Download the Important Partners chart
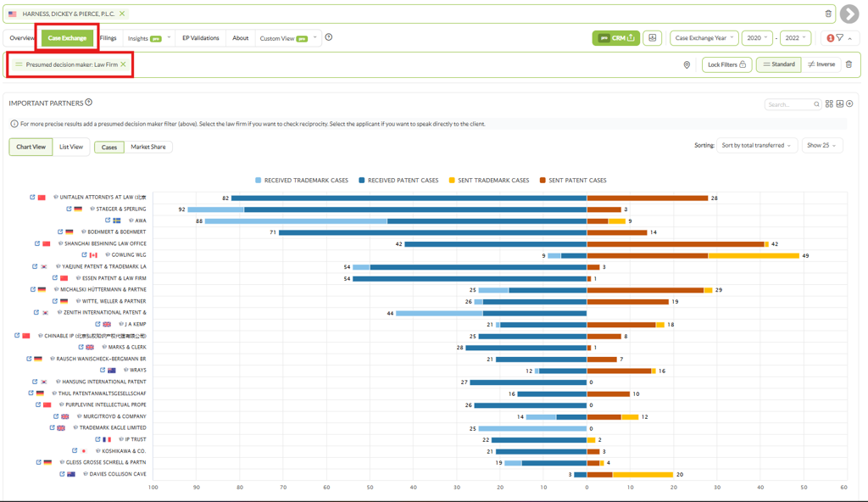Screen dimensions: 868x502 840,103
